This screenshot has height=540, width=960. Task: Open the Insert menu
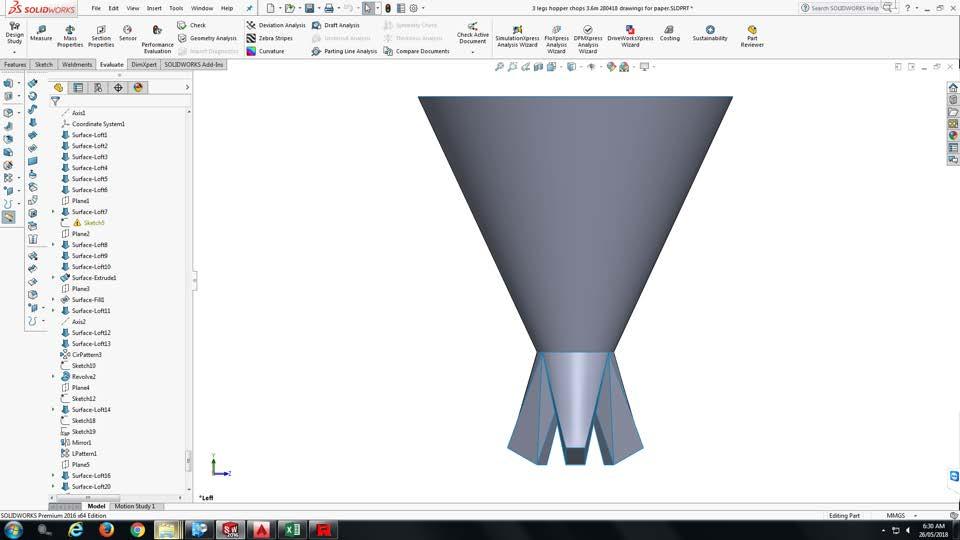154,8
